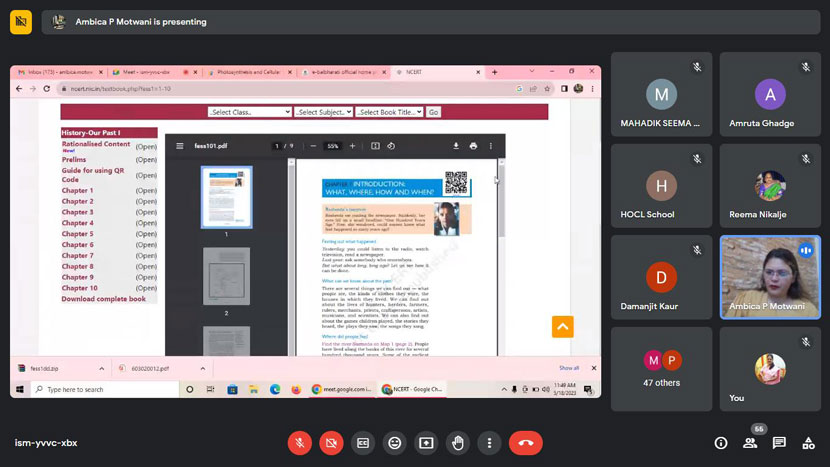Leave call with red hang-up button
830x467 pixels.
pos(526,443)
